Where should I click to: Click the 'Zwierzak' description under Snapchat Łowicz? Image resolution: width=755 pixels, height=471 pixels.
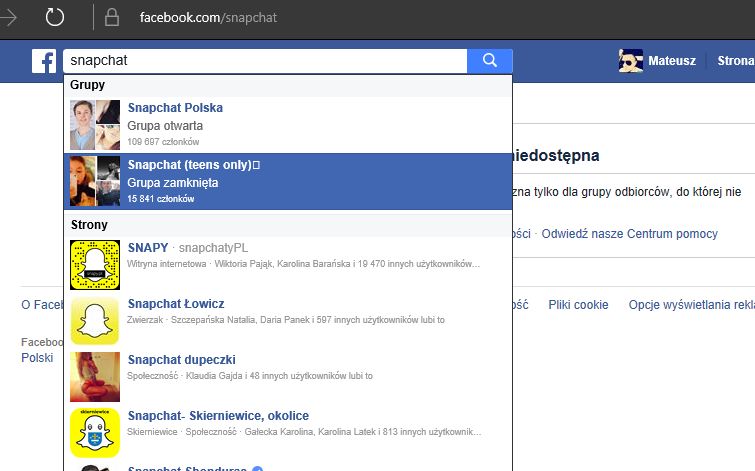pos(286,319)
